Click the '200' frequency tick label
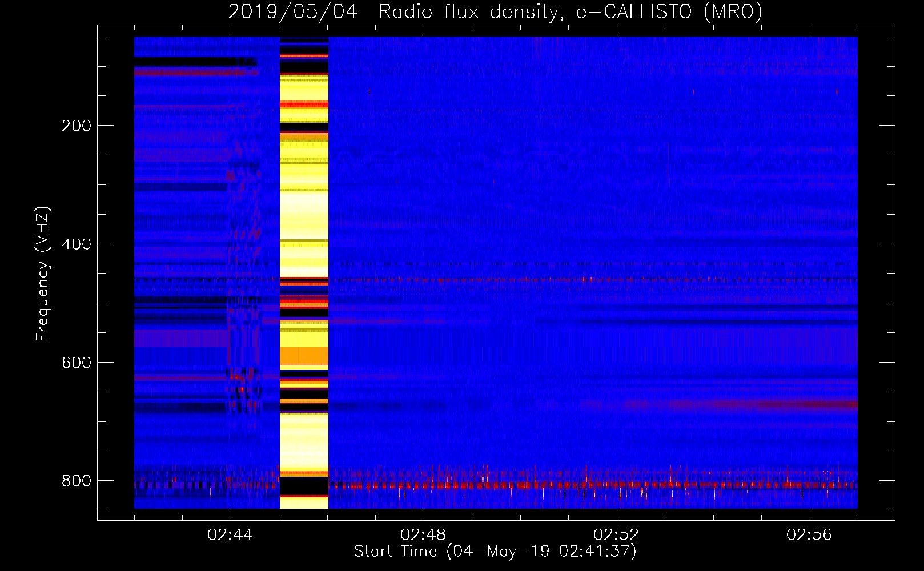This screenshot has width=924, height=571. [x=76, y=126]
